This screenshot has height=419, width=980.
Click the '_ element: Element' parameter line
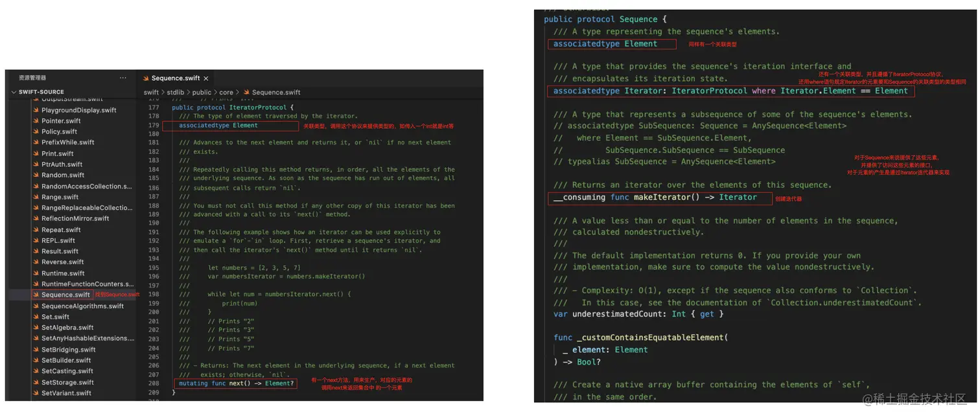(605, 350)
